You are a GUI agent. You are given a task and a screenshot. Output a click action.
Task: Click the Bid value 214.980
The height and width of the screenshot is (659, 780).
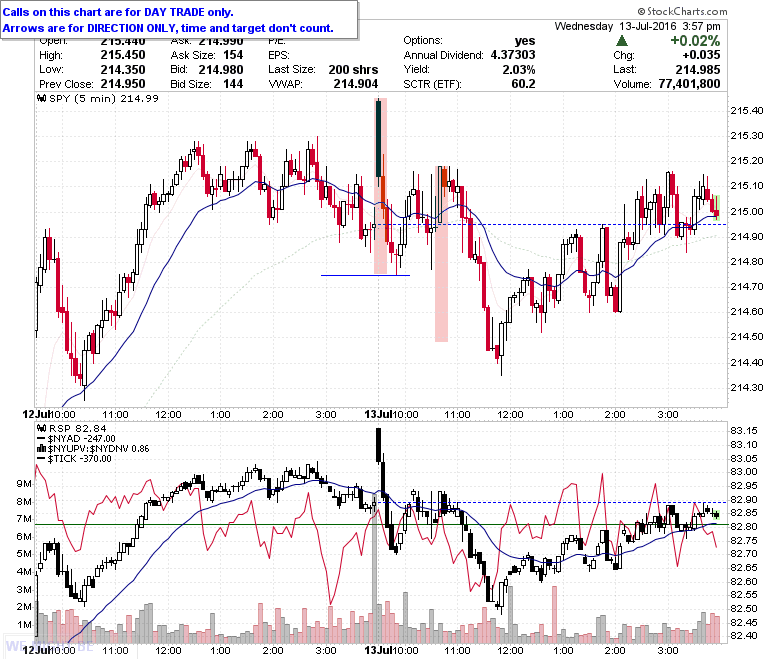[x=221, y=70]
